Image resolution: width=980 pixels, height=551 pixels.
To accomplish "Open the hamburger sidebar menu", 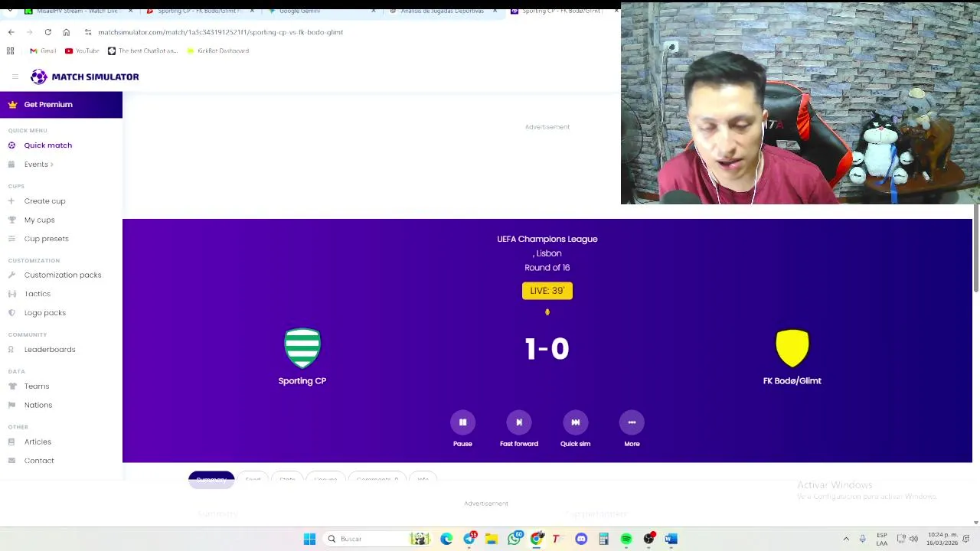I will click(15, 77).
